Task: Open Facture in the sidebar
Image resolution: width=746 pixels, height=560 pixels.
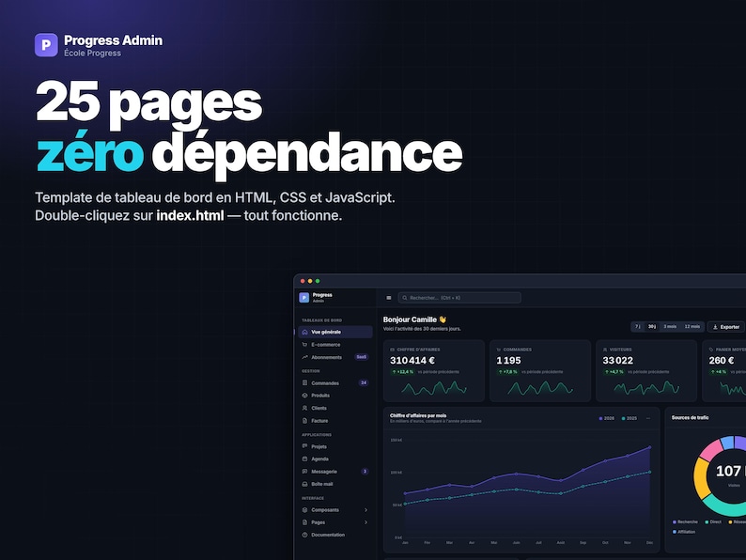Action: [335, 421]
